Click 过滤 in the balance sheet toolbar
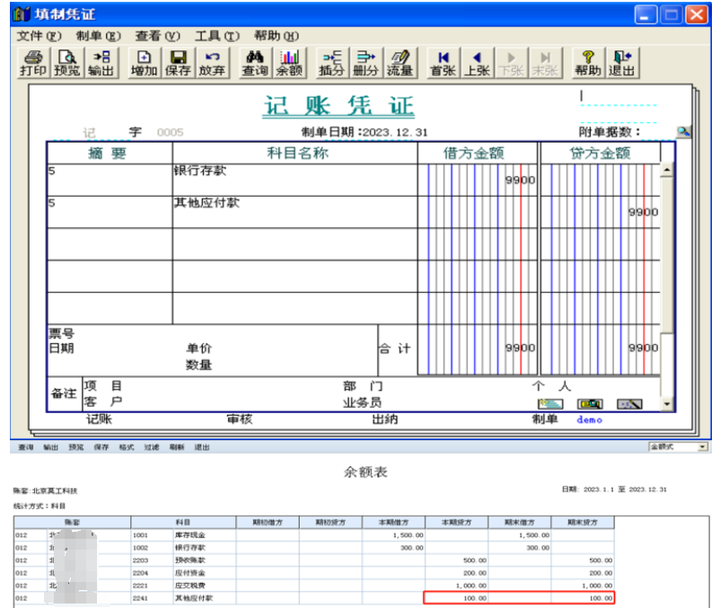720x608 pixels. tap(152, 447)
